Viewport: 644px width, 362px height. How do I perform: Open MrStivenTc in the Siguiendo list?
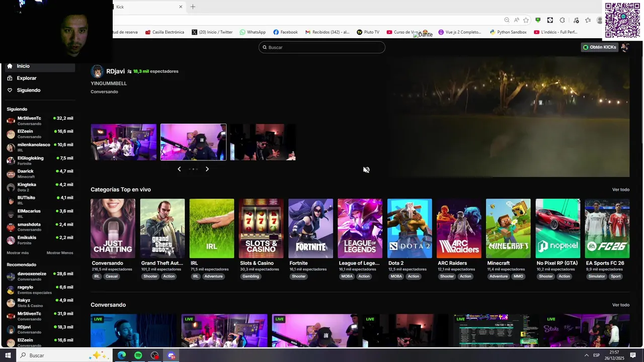point(40,121)
